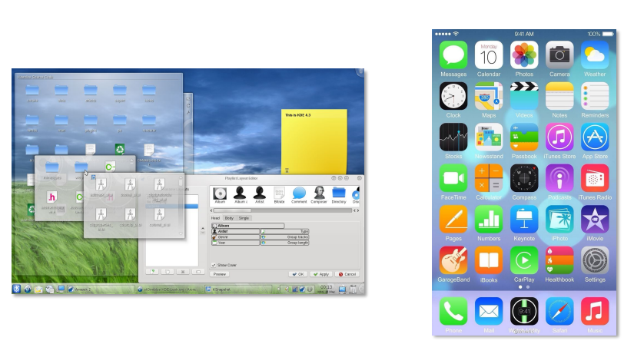The width and height of the screenshot is (644, 344).
Task: Open the iMovie app
Action: tap(595, 219)
